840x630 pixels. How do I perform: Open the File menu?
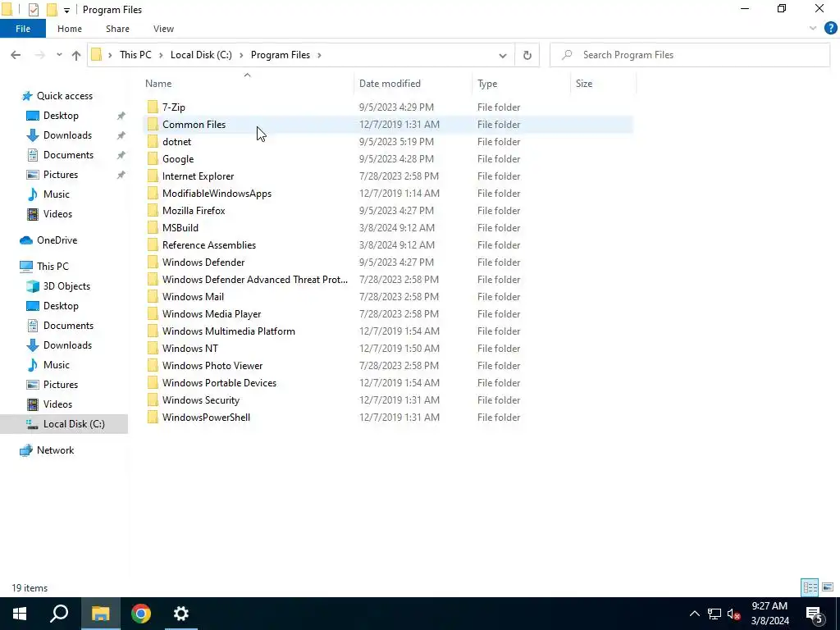pyautogui.click(x=23, y=29)
